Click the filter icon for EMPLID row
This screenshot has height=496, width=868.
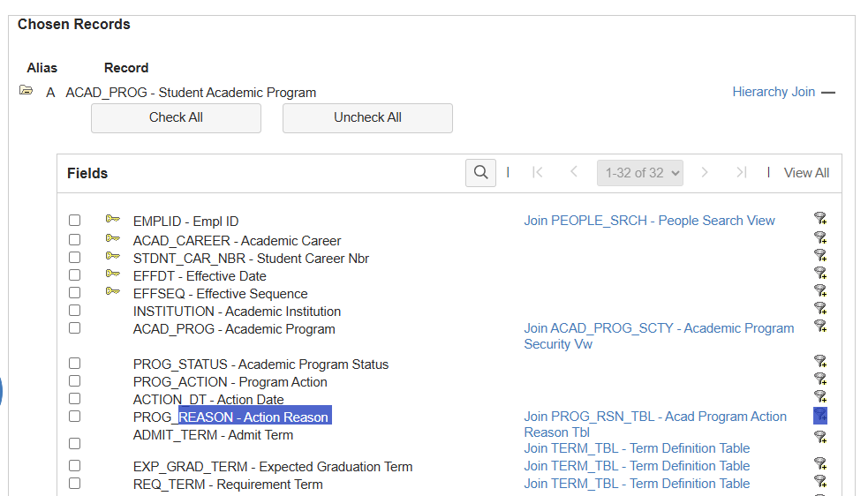820,219
